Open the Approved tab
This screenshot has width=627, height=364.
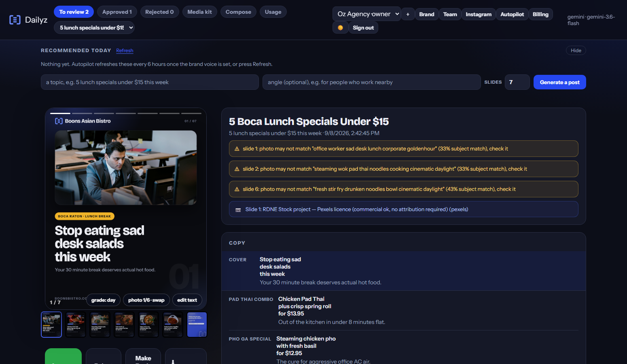(117, 12)
